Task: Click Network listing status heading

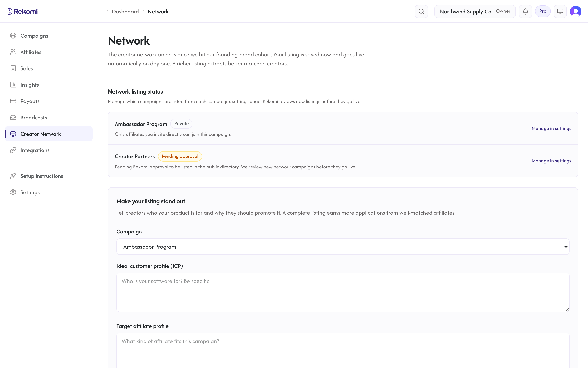Action: [x=135, y=92]
